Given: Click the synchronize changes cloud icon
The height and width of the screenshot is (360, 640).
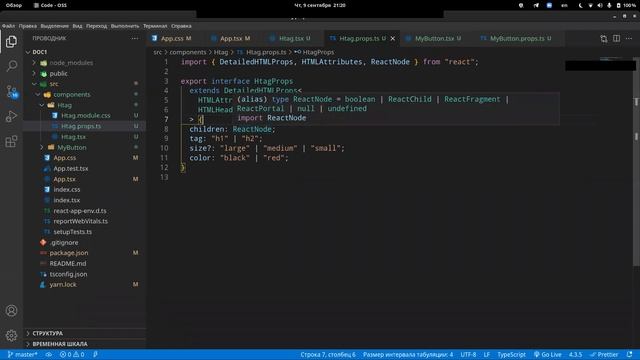Looking at the screenshot, I should coord(49,354).
